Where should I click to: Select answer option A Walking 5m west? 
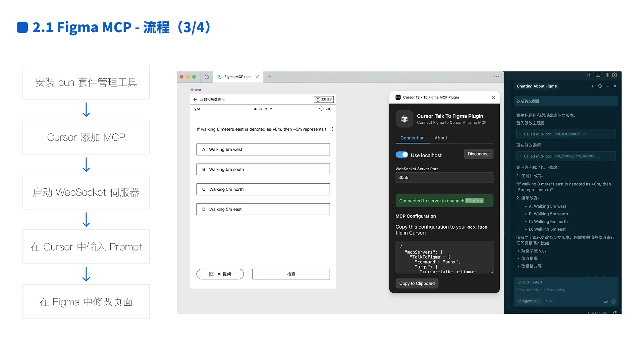263,149
